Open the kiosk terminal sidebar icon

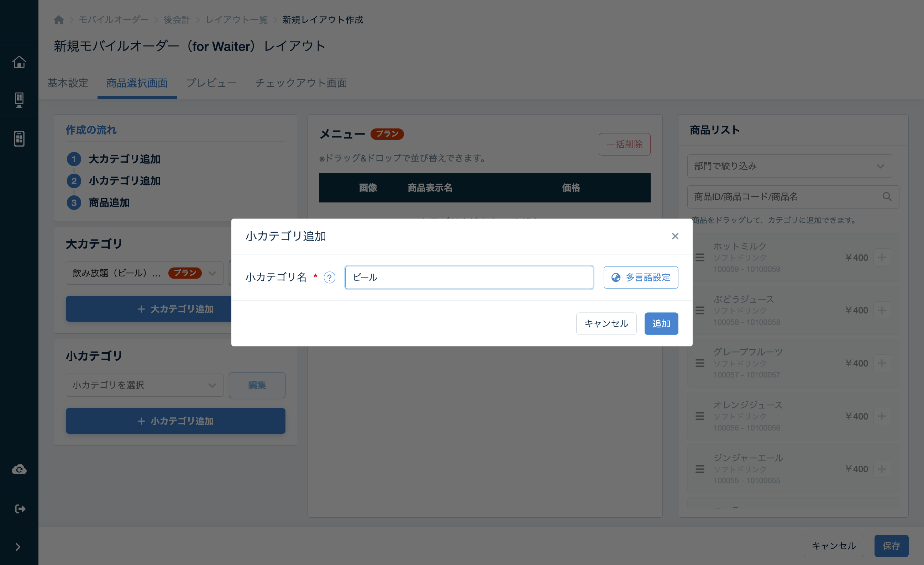pyautogui.click(x=19, y=100)
